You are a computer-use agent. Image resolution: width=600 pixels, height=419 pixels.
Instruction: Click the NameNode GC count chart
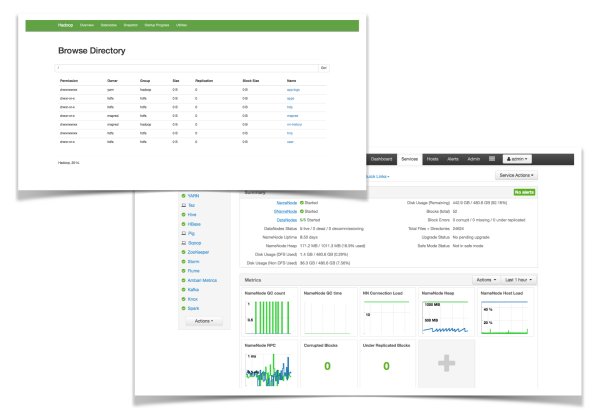(x=269, y=312)
